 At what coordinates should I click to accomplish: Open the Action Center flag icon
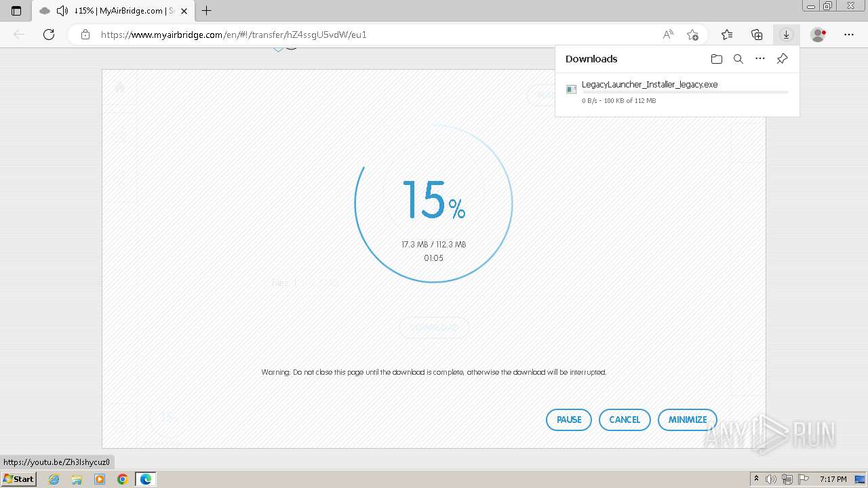[804, 479]
